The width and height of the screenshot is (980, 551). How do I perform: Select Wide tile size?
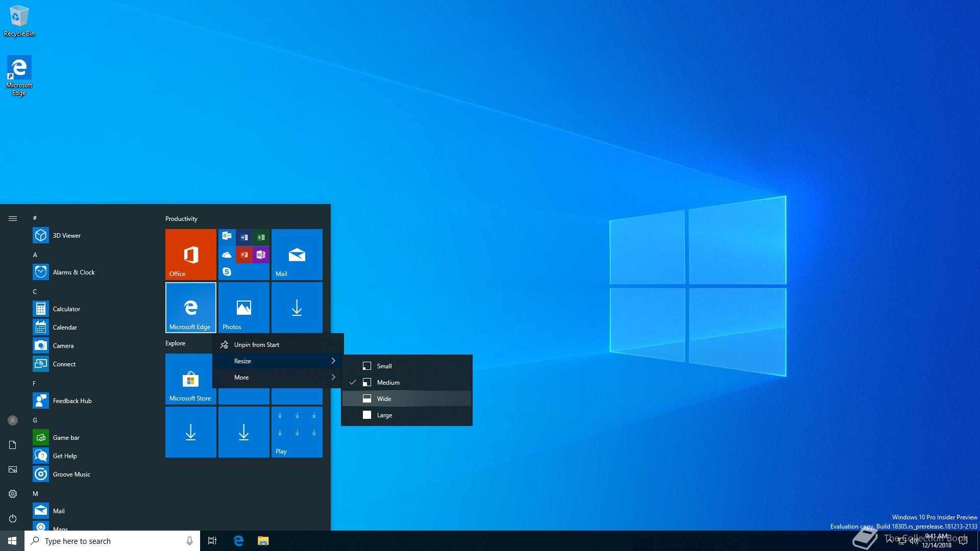384,398
